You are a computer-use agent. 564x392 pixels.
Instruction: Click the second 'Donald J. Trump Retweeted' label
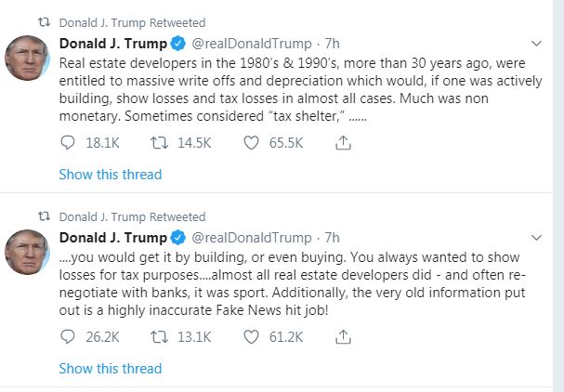coord(132,216)
